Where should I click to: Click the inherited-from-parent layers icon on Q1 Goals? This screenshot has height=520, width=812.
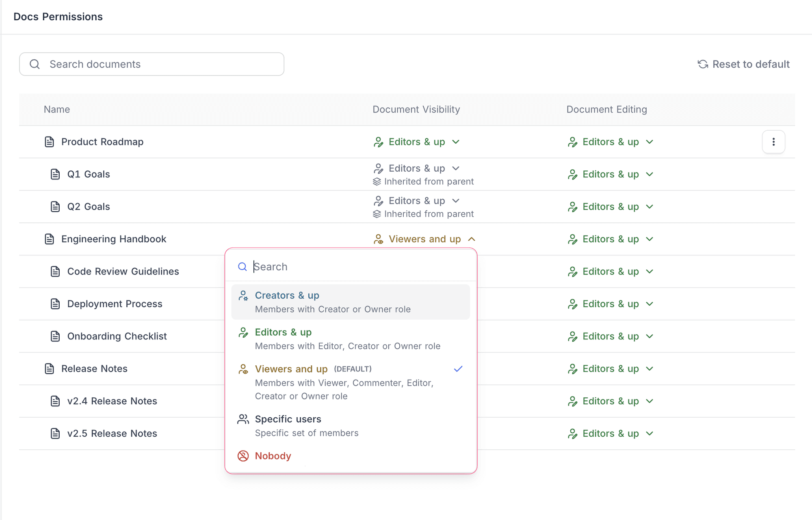pos(377,181)
